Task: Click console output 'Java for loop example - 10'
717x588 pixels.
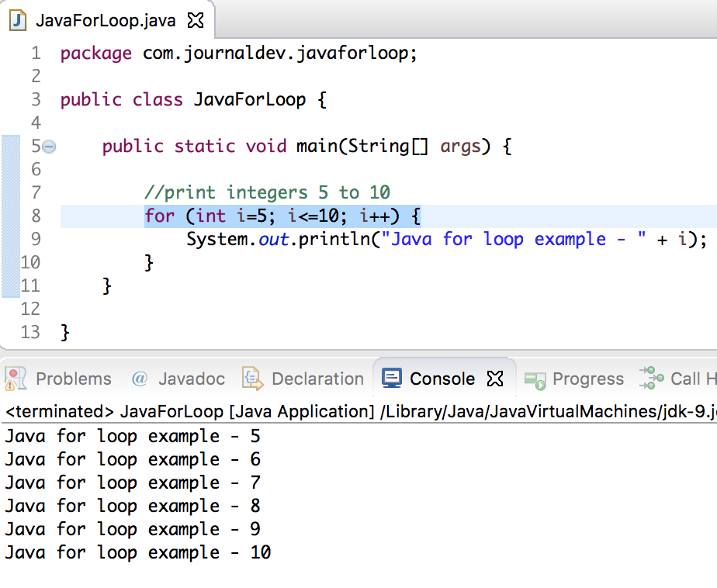Action: pyautogui.click(x=137, y=553)
